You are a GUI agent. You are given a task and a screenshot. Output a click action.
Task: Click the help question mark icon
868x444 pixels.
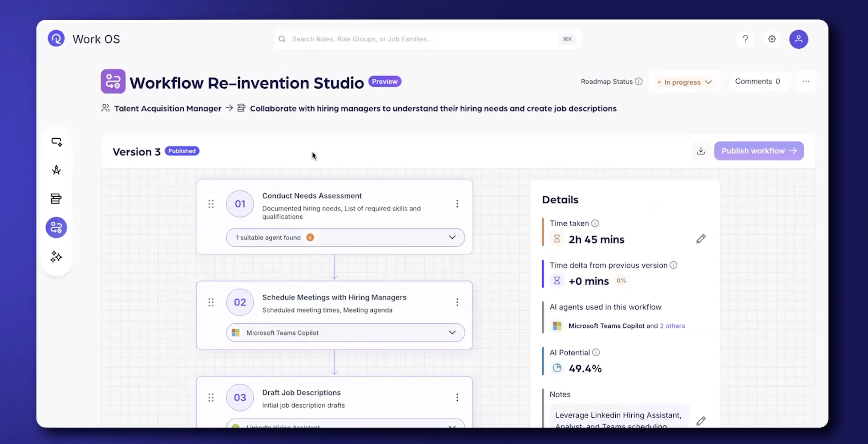[745, 39]
